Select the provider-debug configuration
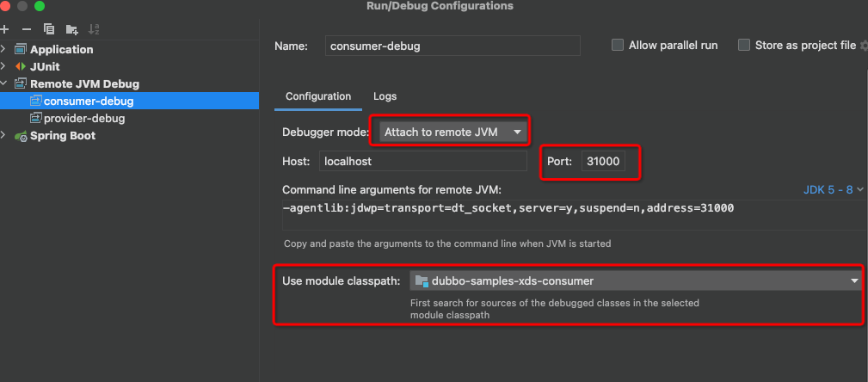 [84, 118]
